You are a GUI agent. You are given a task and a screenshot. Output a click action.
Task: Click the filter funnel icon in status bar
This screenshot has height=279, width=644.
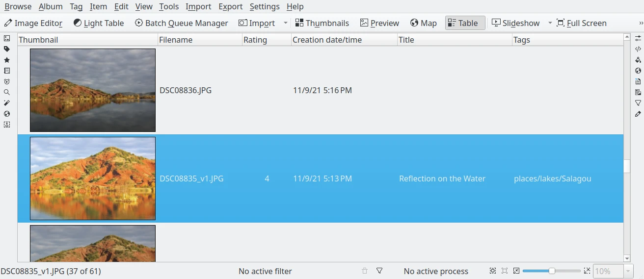pos(379,271)
